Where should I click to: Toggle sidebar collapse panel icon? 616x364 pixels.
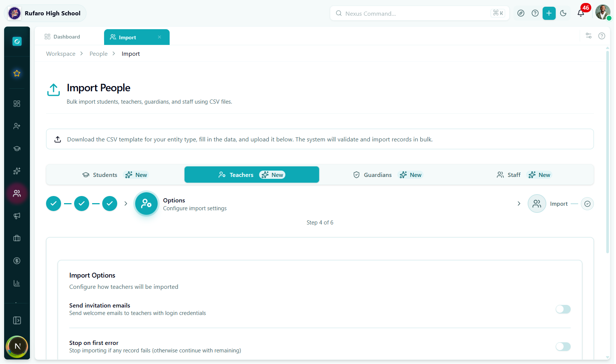(x=17, y=321)
